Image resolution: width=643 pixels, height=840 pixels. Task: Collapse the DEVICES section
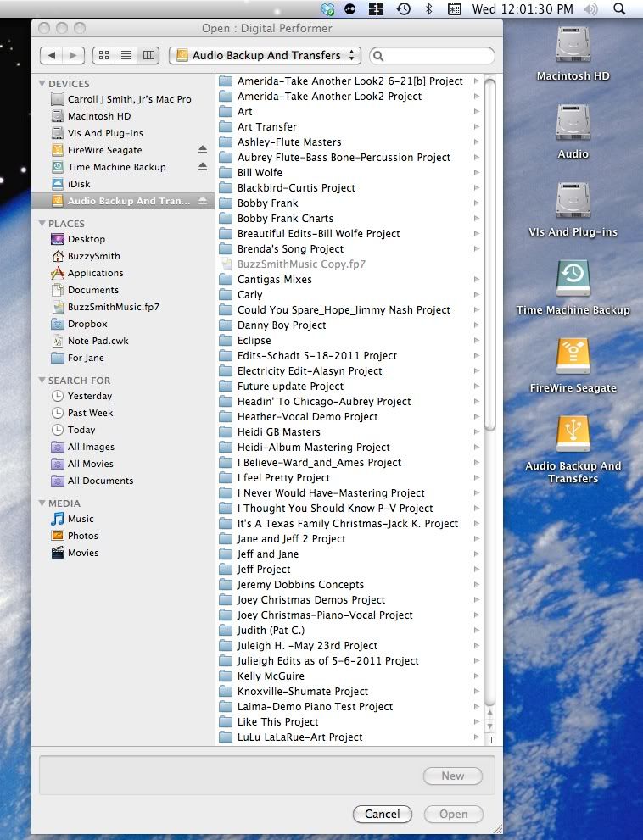pos(42,84)
